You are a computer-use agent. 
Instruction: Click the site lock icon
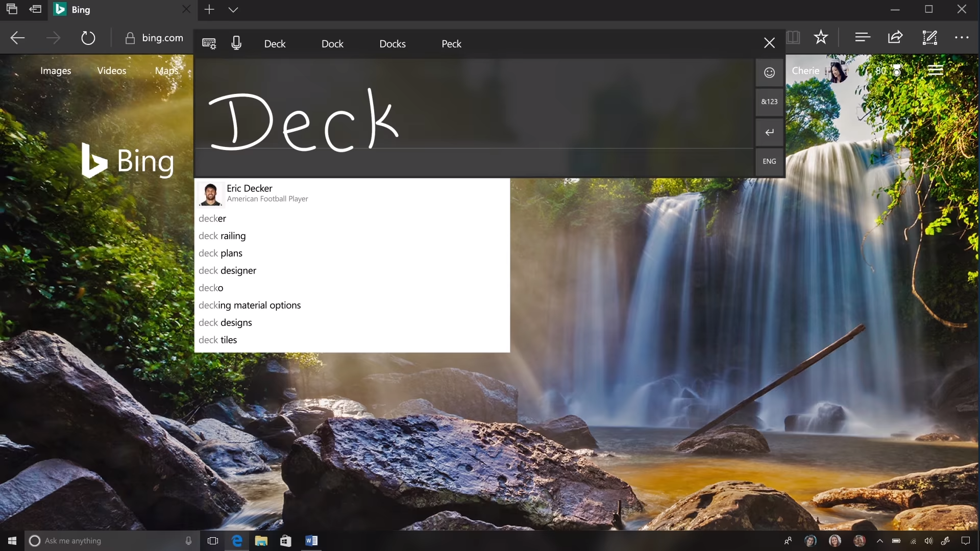coord(130,38)
